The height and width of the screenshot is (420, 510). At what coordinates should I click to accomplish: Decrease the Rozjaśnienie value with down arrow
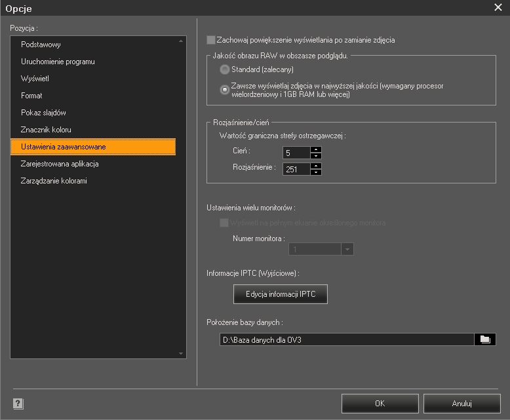pos(316,172)
